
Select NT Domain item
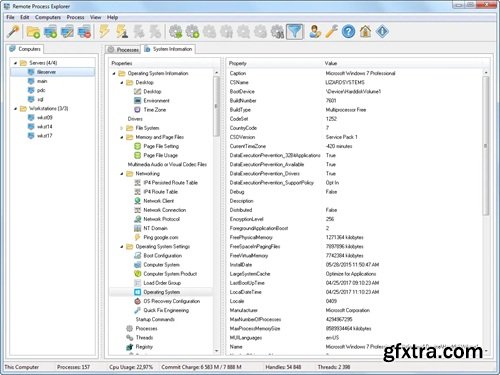pos(155,228)
